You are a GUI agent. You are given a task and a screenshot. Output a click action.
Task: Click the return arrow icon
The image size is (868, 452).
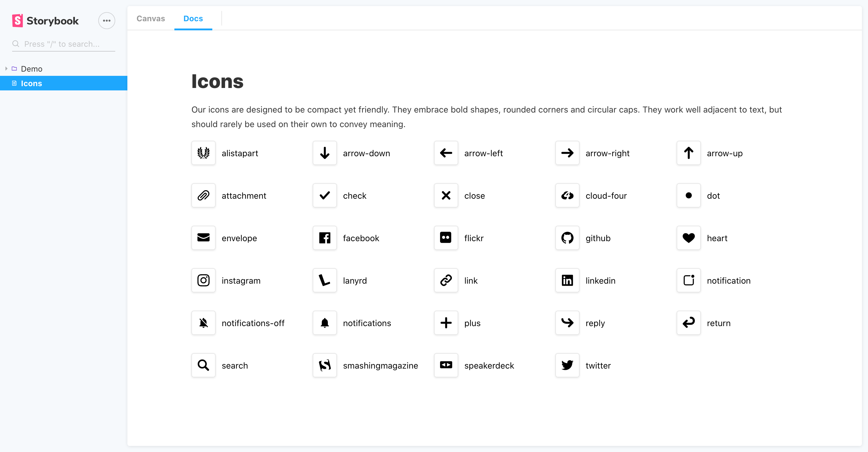pyautogui.click(x=688, y=323)
